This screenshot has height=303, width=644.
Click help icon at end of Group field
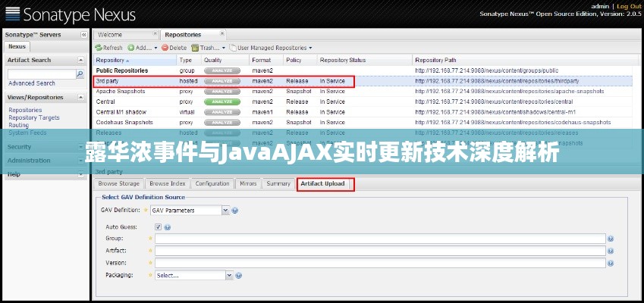click(x=611, y=239)
